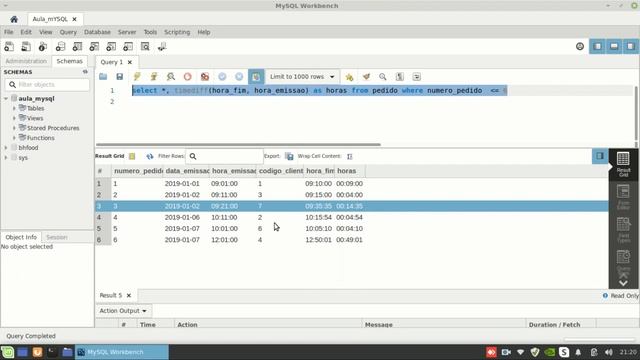Screen dimensions: 640x360
Task: Create new table toolbar icon
Action: coord(77,47)
